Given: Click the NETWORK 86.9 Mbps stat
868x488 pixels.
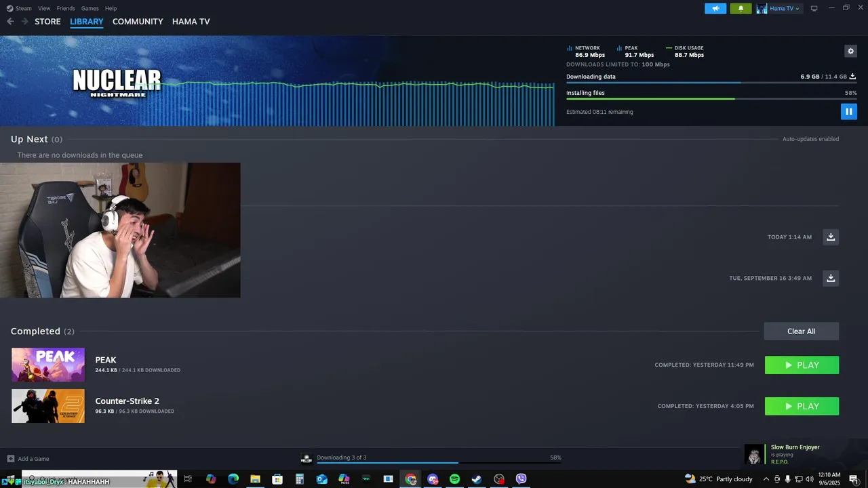Looking at the screenshot, I should [587, 52].
